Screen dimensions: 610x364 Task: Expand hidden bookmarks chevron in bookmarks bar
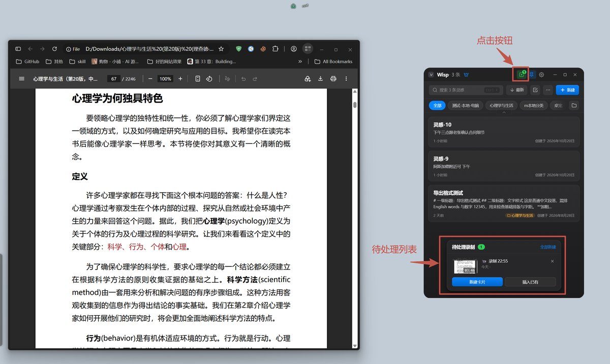[300, 62]
